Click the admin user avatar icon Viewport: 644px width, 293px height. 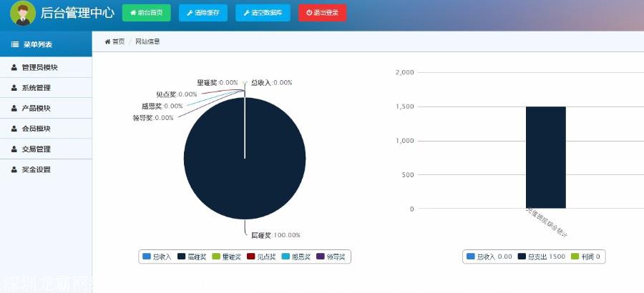(x=22, y=14)
